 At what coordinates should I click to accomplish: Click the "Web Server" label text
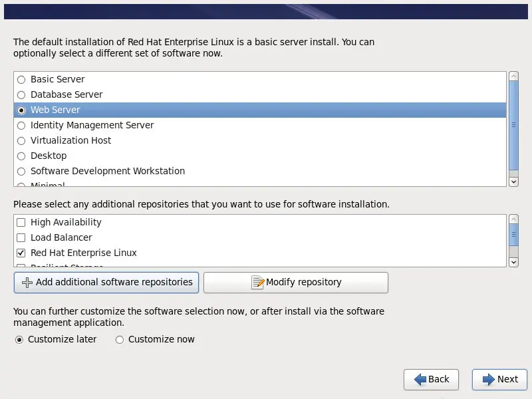click(55, 110)
